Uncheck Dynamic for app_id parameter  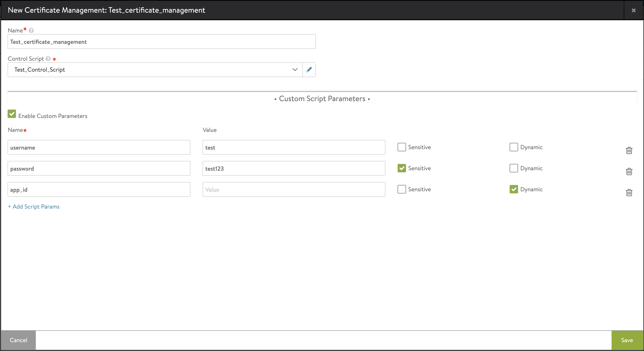point(513,189)
